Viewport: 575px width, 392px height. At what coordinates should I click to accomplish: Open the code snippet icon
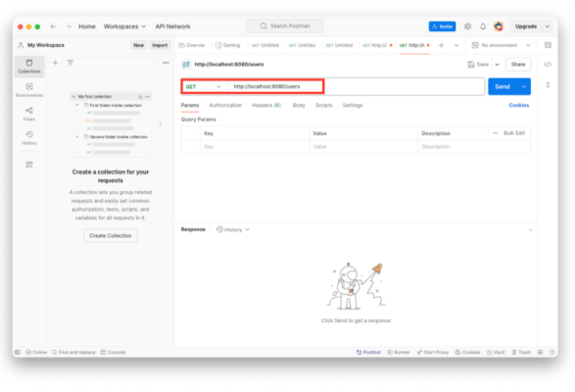click(548, 65)
